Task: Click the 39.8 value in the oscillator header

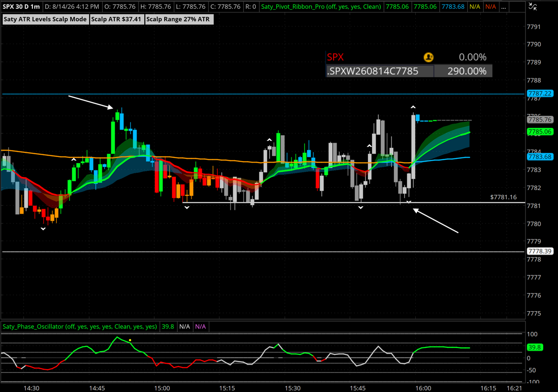Action: pos(168,327)
